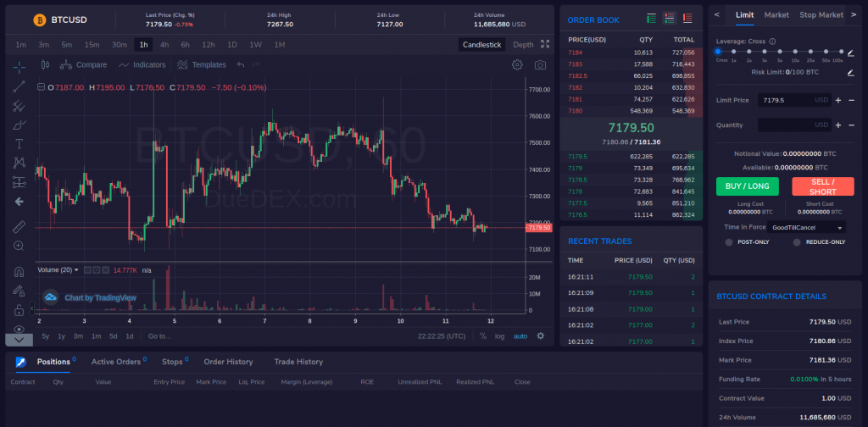Select the 1D timeframe

232,44
